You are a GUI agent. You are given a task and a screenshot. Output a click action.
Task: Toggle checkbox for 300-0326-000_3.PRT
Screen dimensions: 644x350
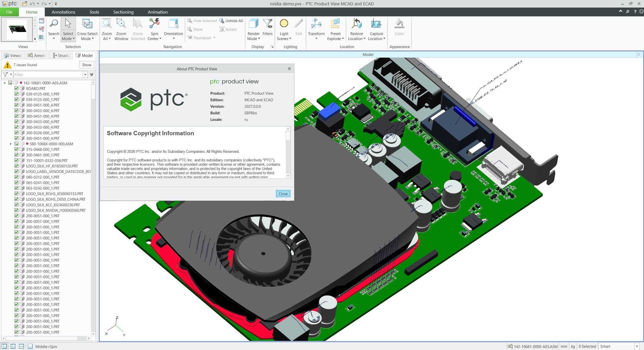tap(16, 133)
